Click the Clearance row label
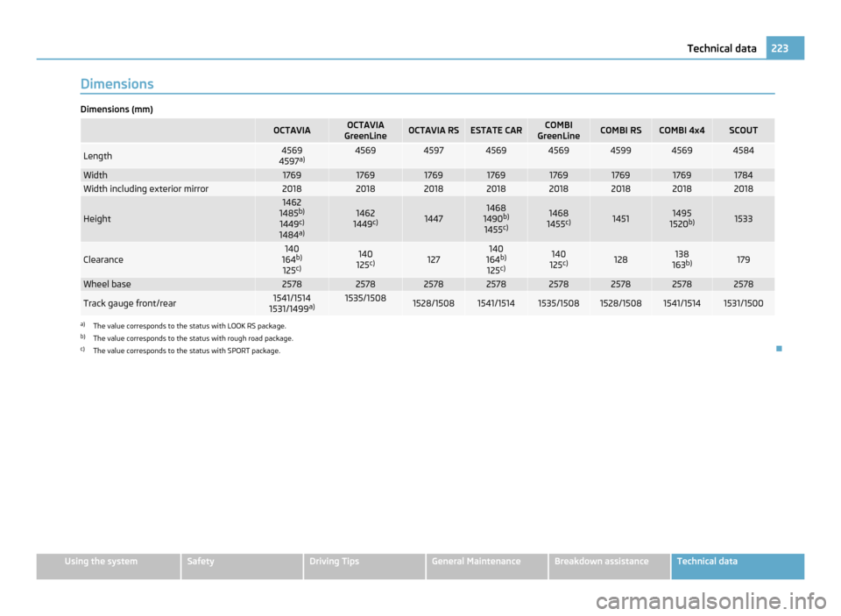The image size is (841, 616). (103, 259)
